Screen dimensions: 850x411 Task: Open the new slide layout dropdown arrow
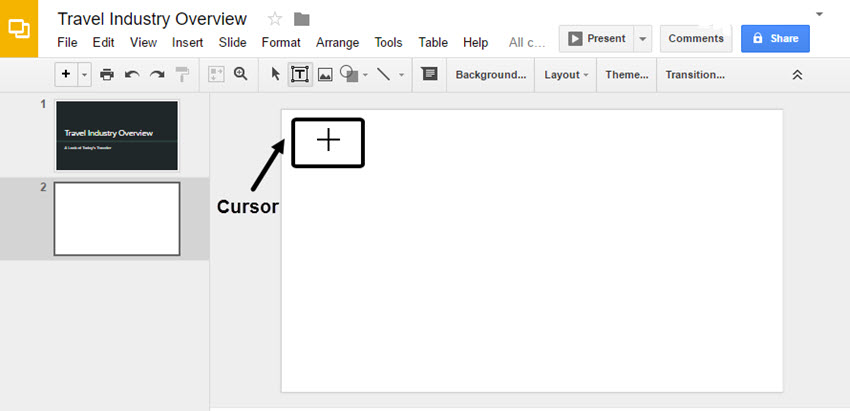click(x=85, y=74)
